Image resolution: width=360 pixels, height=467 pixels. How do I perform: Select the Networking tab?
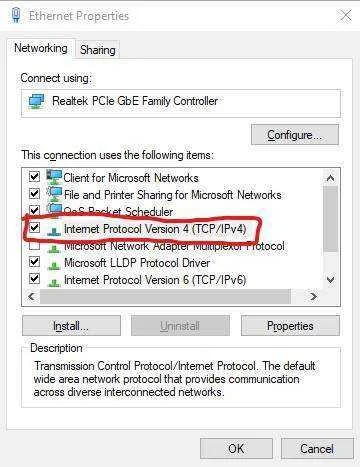point(41,48)
